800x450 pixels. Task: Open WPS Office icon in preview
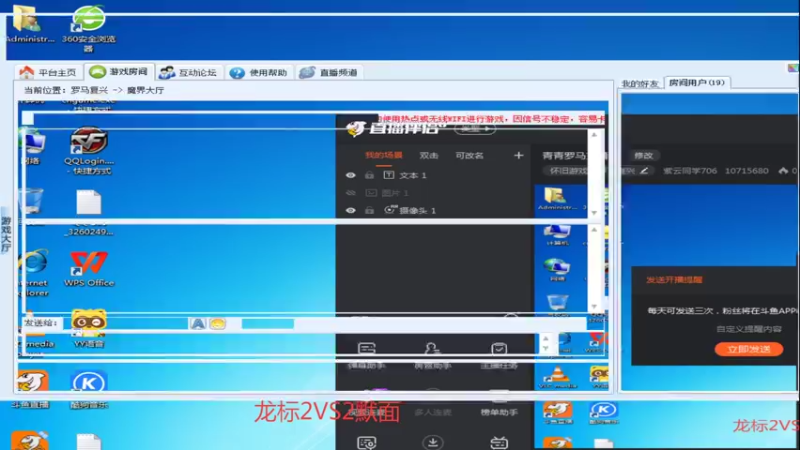pyautogui.click(x=89, y=268)
